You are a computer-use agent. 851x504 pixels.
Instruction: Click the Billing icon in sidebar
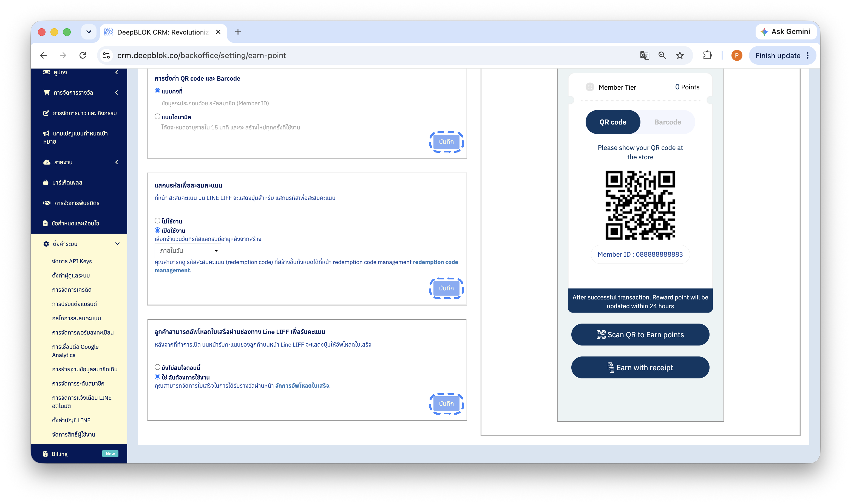46,454
